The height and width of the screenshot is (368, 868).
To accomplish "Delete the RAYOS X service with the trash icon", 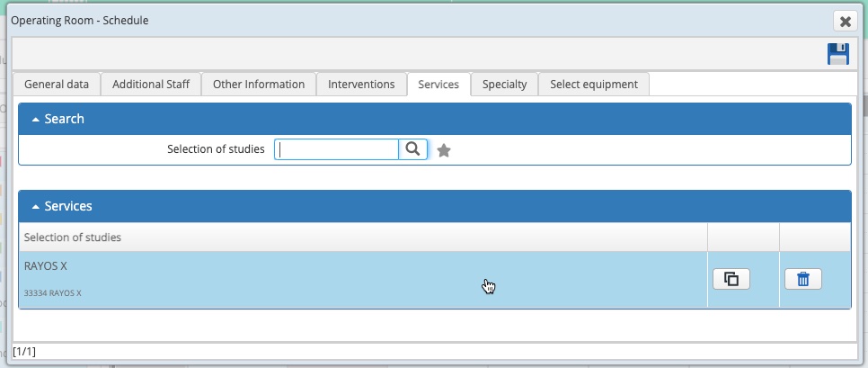I will click(x=803, y=279).
